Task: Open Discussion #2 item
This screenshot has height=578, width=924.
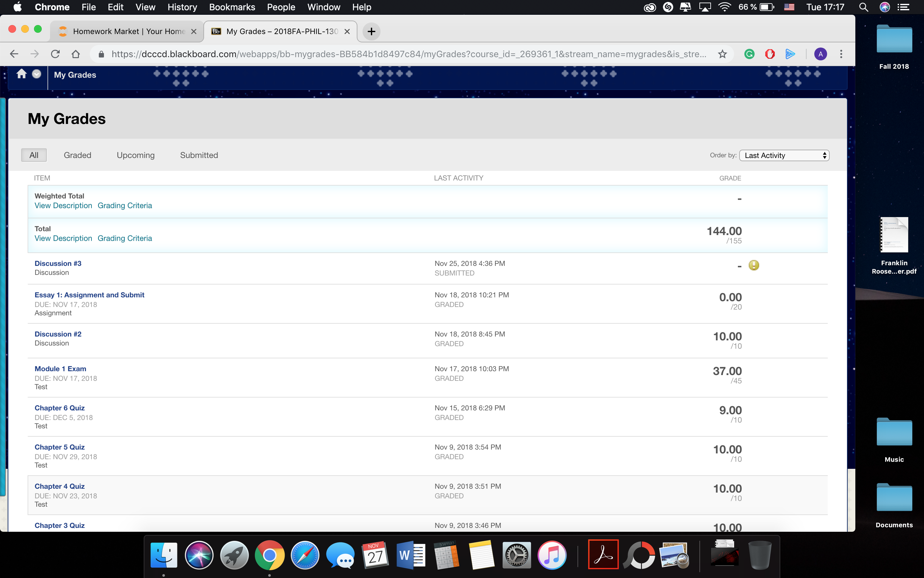Action: (58, 334)
